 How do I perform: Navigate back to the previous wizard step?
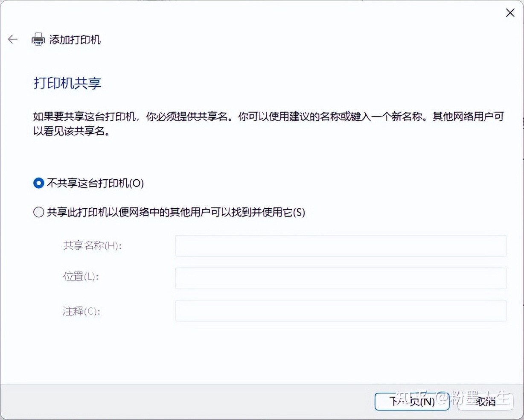pos(12,39)
